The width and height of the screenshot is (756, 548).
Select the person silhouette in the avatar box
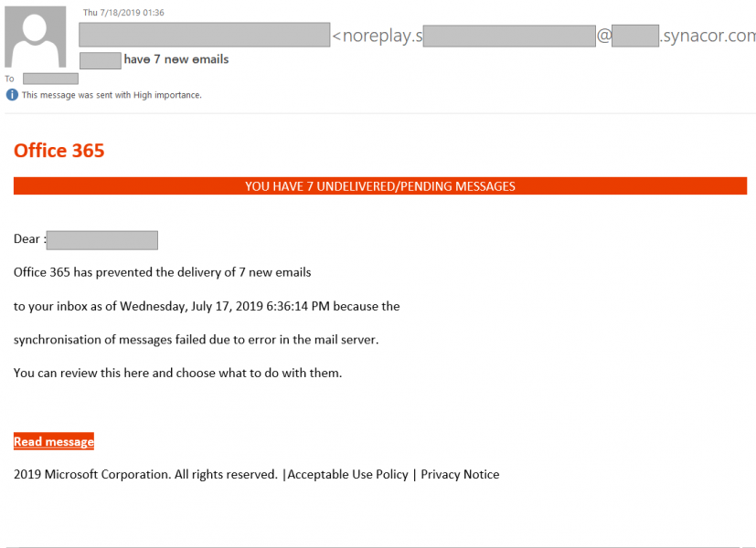[36, 37]
